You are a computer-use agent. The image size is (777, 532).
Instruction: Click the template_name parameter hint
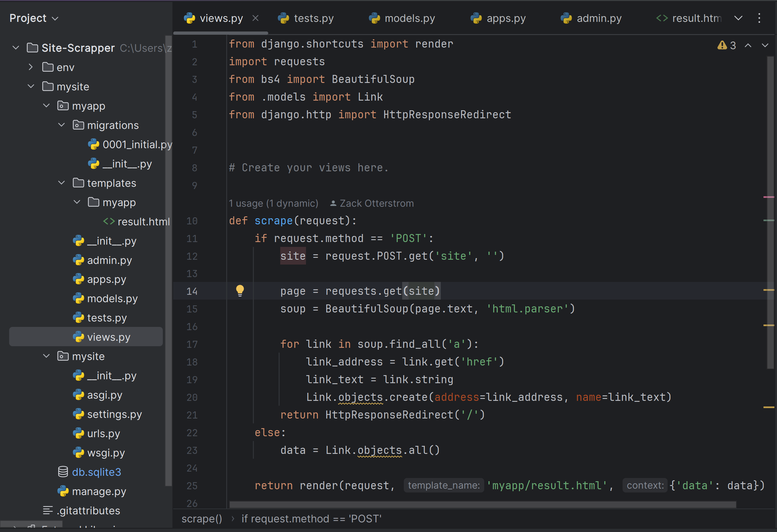tap(444, 485)
